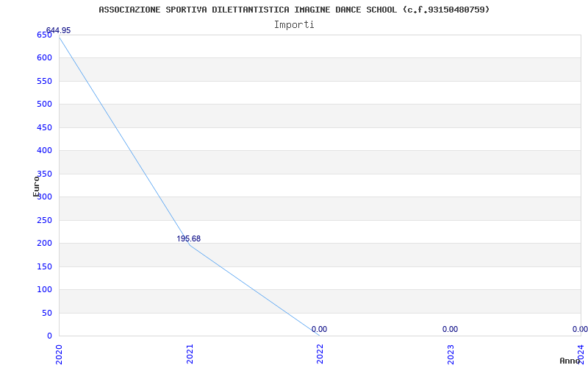Click the 0.00 label above 2022
This screenshot has width=588, height=368.
[x=319, y=329]
